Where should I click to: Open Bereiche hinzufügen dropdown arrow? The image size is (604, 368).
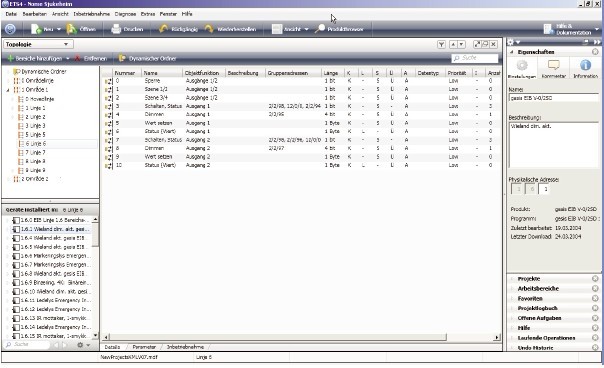[x=68, y=59]
